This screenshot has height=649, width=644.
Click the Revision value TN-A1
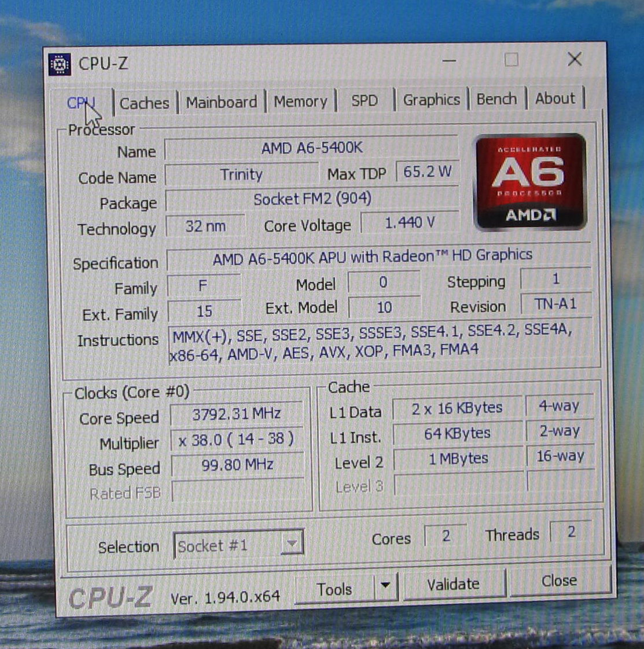coord(556,304)
